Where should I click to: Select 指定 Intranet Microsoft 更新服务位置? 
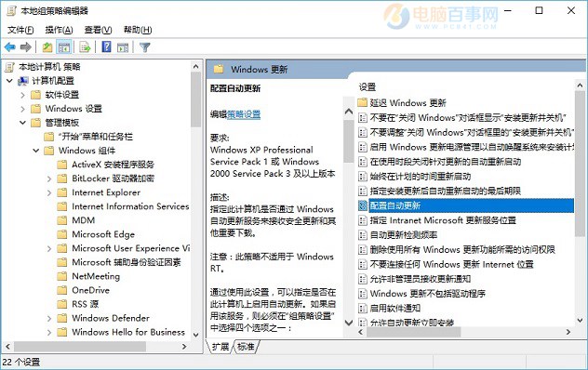[x=443, y=220]
